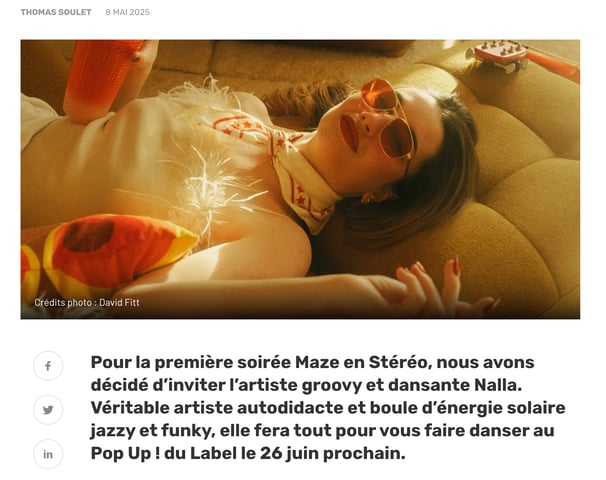Viewport: 606px width, 480px height.
Task: Click the orange sunglasses in the photo
Action: click(388, 118)
